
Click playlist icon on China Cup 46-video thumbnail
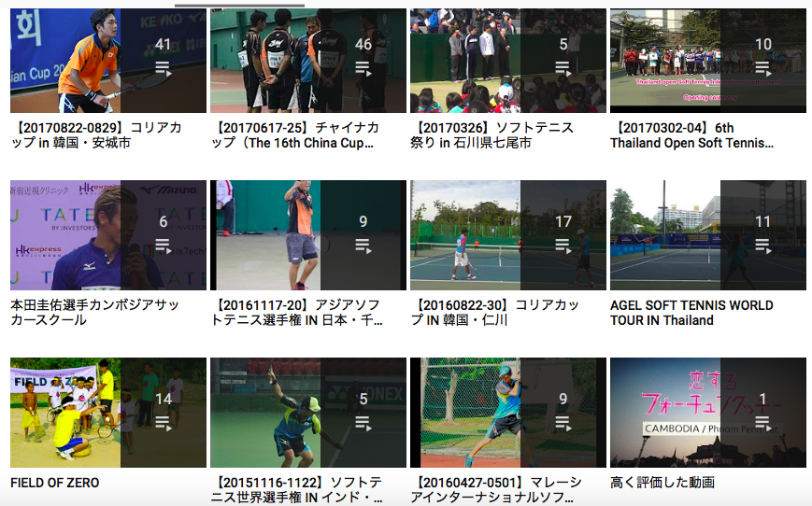[x=363, y=68]
